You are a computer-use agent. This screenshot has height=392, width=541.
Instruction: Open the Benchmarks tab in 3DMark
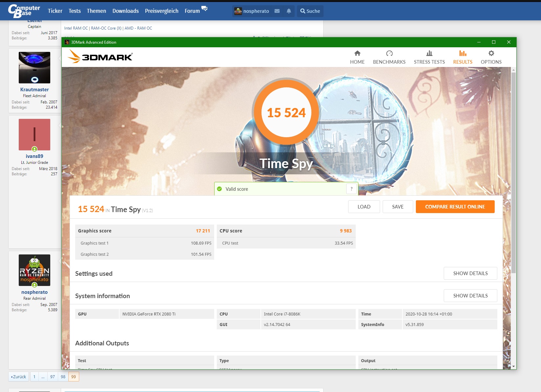pyautogui.click(x=389, y=57)
